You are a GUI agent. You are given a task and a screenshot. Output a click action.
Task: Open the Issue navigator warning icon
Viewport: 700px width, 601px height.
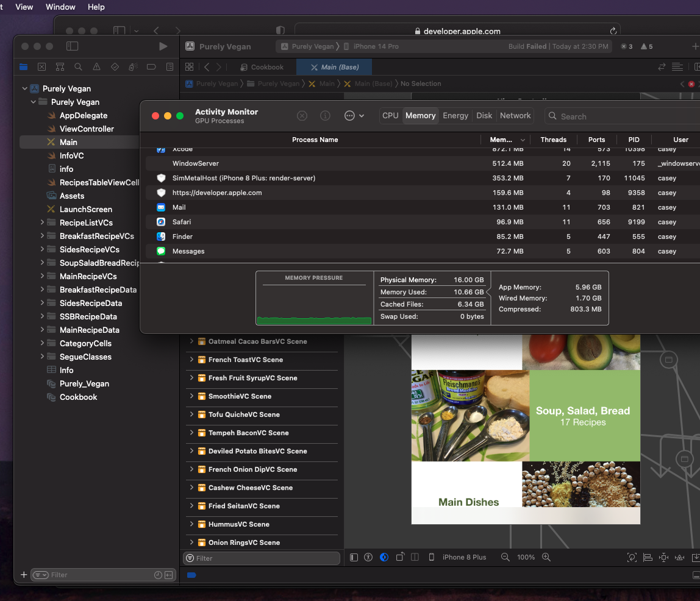(96, 67)
